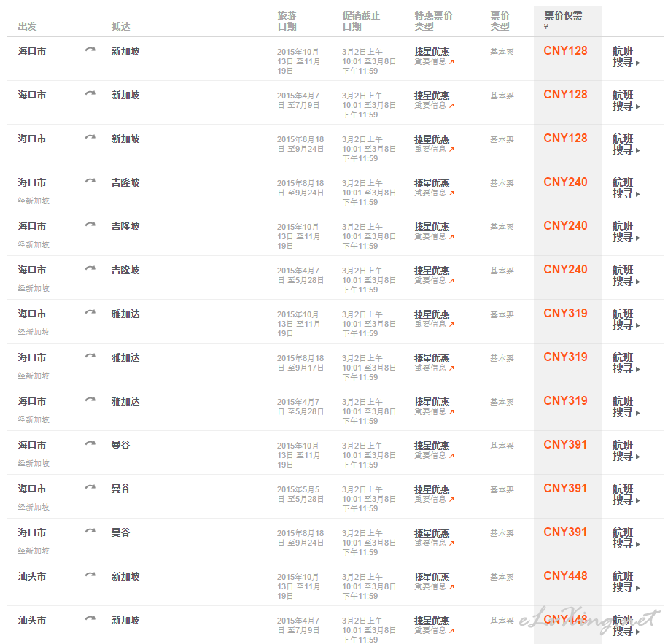668x644 pixels.
Task: Click route arrow icon for first 雅加达 row
Action: [90, 312]
